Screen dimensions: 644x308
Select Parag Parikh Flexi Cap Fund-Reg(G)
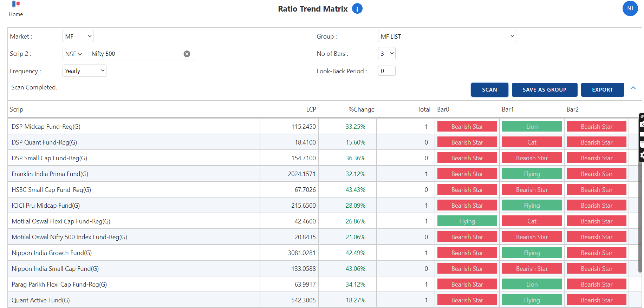pyautogui.click(x=59, y=284)
